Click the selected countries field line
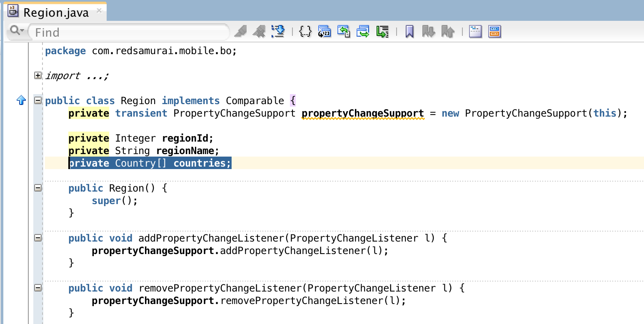Image resolution: width=644 pixels, height=324 pixels. 150,163
